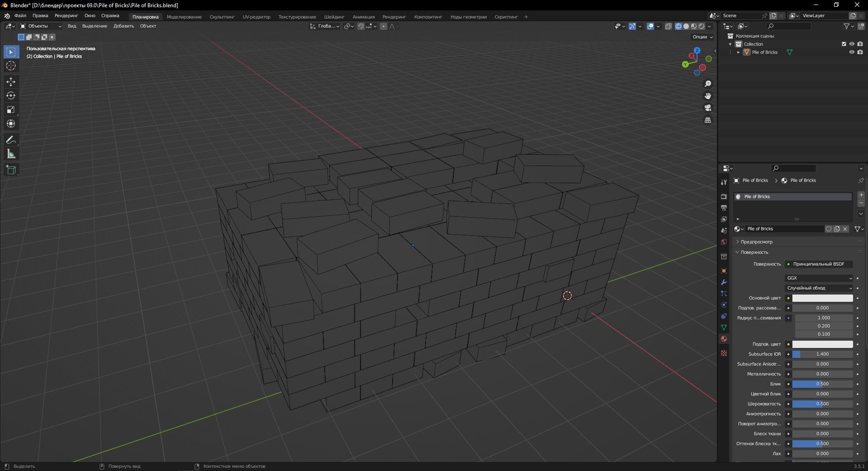Select the Add Cube tool
The image size is (868, 471).
point(11,170)
